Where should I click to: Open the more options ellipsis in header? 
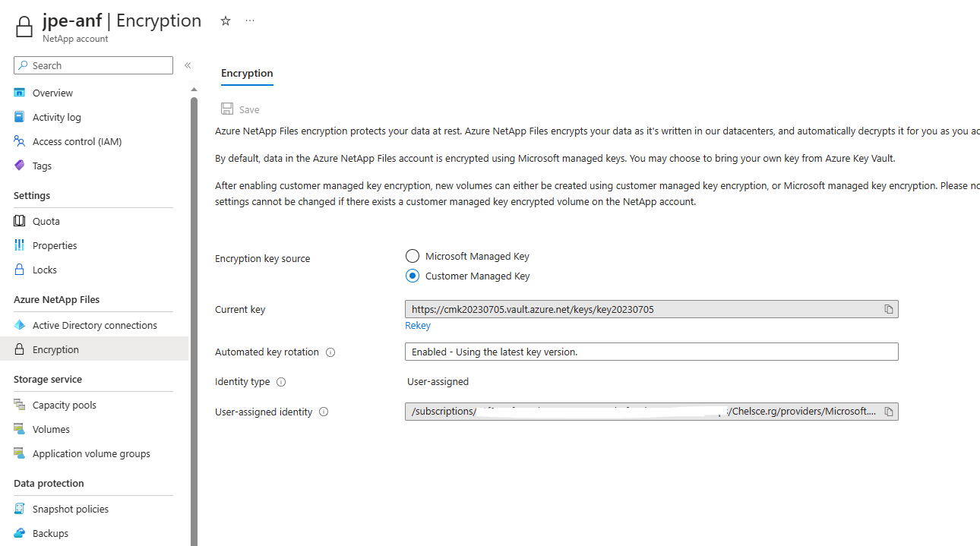[250, 21]
